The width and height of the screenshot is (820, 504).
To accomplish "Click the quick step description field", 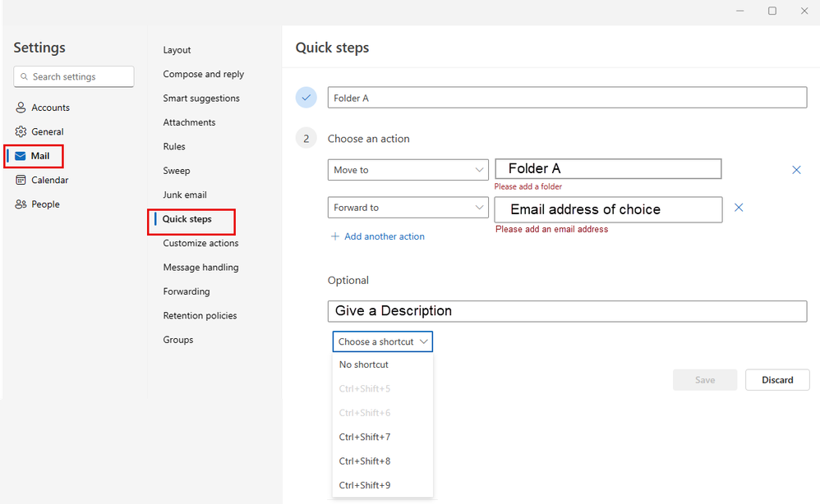I will coord(567,311).
